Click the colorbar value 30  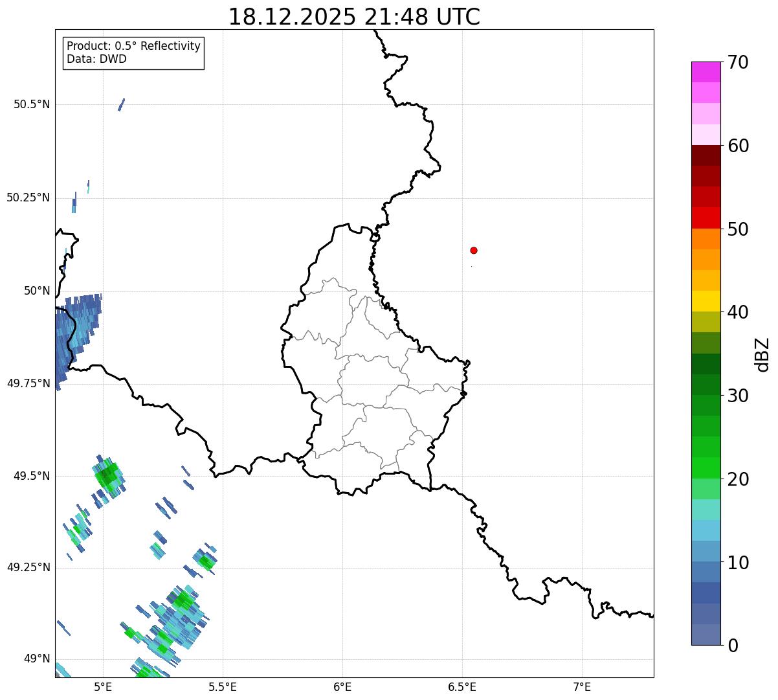coord(738,396)
